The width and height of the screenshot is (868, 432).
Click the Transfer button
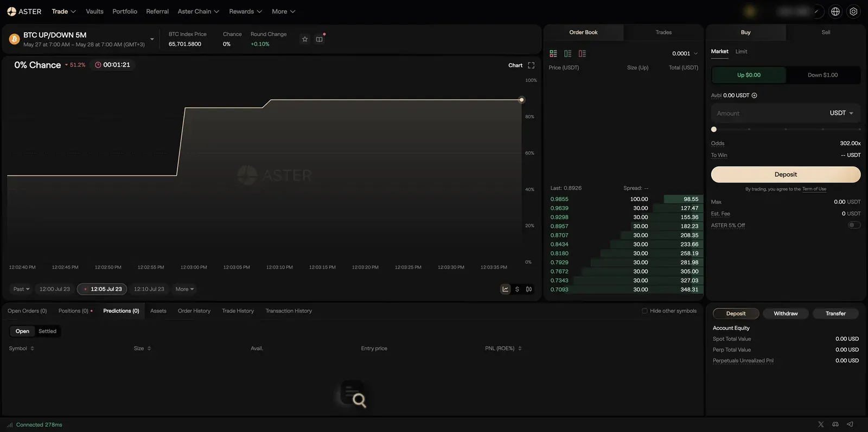pos(835,314)
